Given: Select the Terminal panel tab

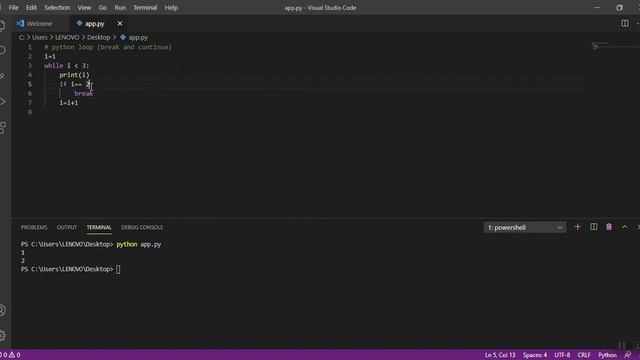Looking at the screenshot, I should [x=99, y=227].
